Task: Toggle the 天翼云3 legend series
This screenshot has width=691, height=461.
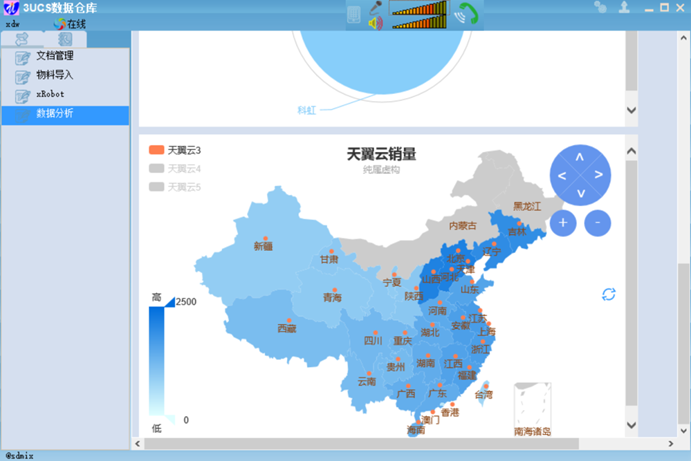Action: point(175,150)
